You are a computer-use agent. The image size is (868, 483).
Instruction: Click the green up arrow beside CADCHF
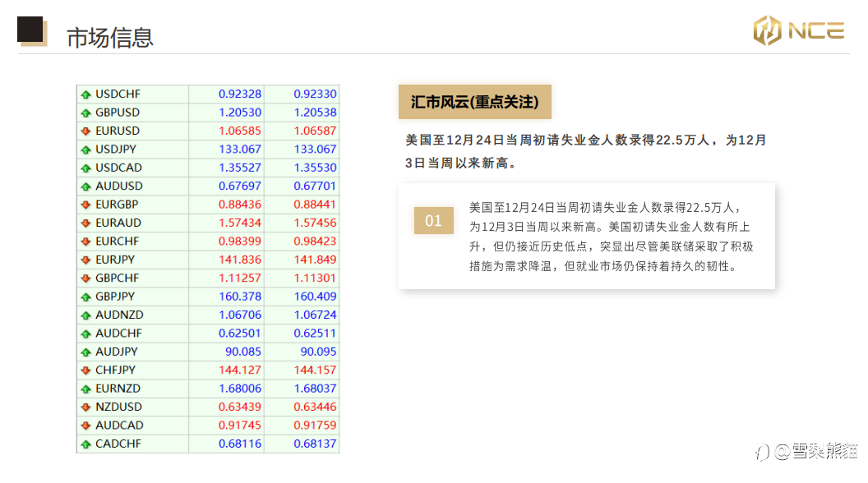[x=85, y=444]
